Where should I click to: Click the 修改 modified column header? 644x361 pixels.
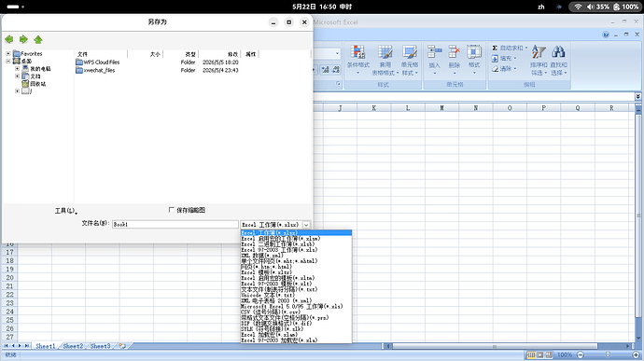point(219,54)
